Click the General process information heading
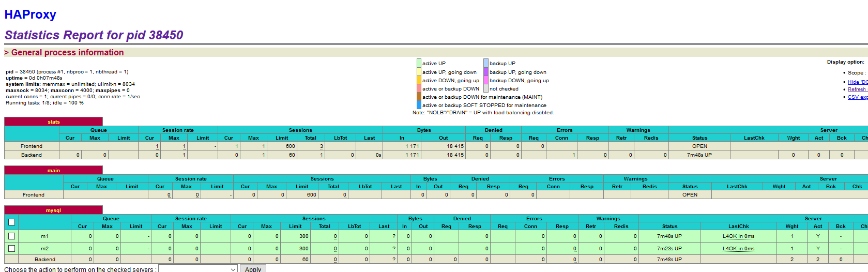 click(x=64, y=53)
